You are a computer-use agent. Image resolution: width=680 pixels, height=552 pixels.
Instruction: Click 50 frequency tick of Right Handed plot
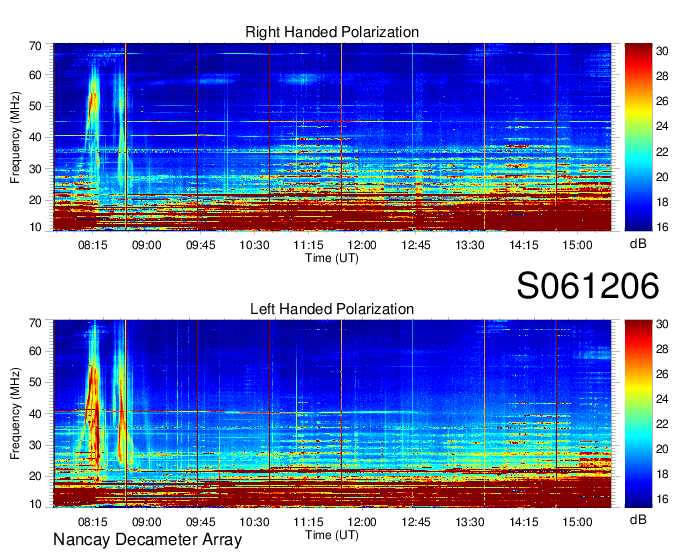(35, 106)
